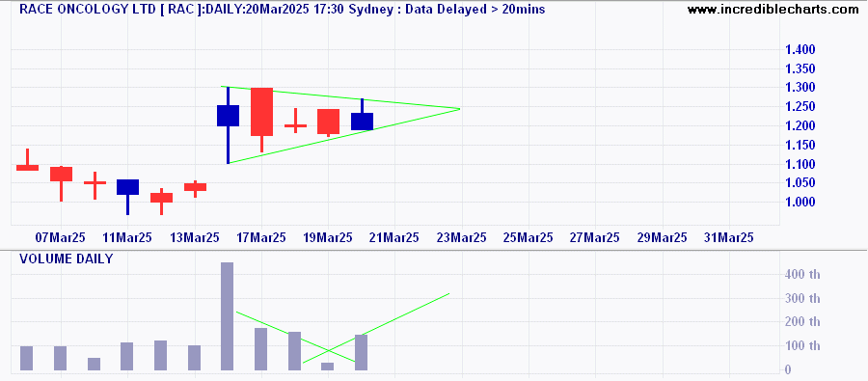Select the 31Mar25 date axis label

pyautogui.click(x=728, y=237)
